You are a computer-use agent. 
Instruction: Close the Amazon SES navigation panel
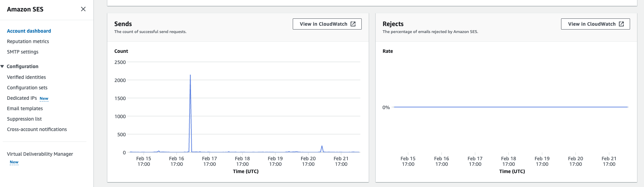point(83,9)
